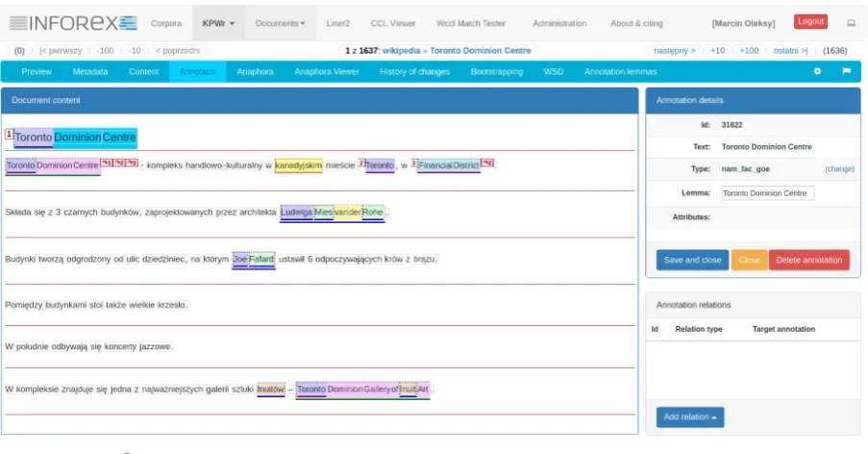Expand the Add relation dropdown
The image size is (868, 454).
point(690,416)
